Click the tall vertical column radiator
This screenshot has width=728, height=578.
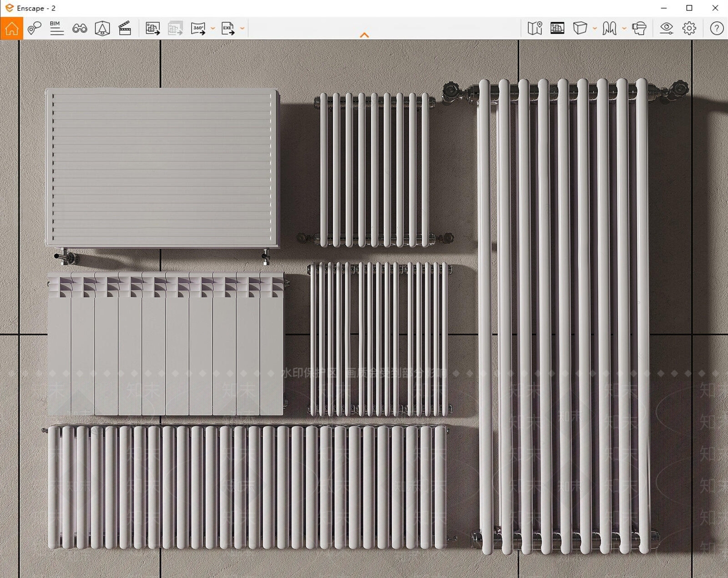tap(564, 316)
